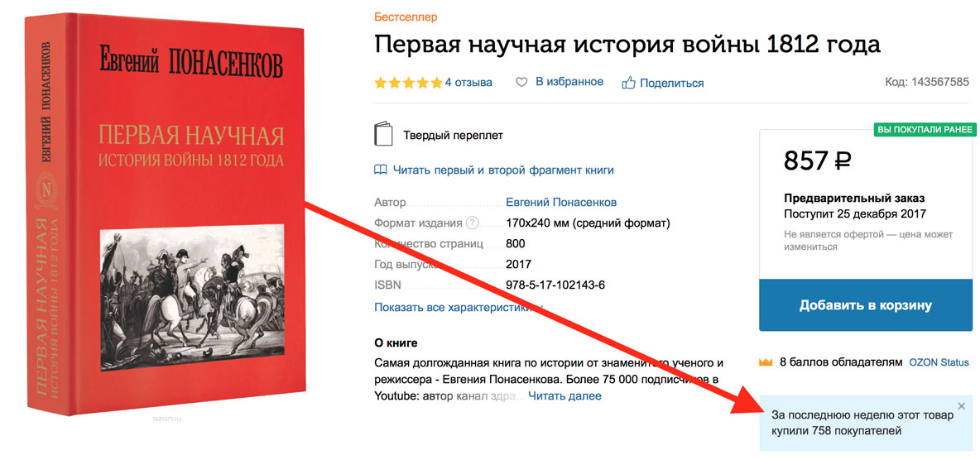980x460 pixels.
Task: Click the open book reading icon
Action: (380, 170)
